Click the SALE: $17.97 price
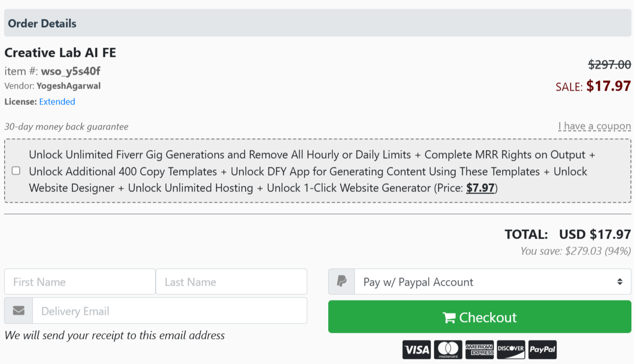This screenshot has width=634, height=364. (593, 86)
